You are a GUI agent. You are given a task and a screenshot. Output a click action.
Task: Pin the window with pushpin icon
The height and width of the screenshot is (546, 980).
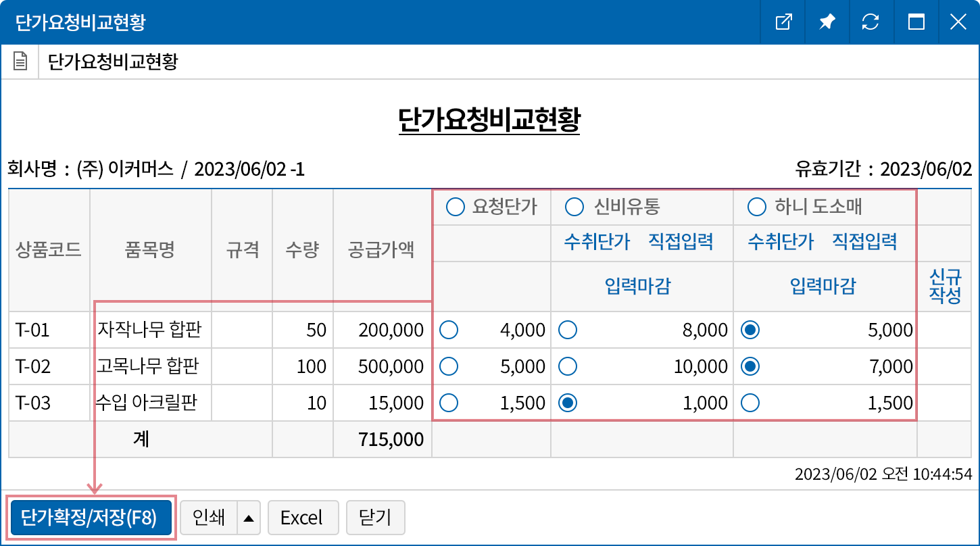827,22
